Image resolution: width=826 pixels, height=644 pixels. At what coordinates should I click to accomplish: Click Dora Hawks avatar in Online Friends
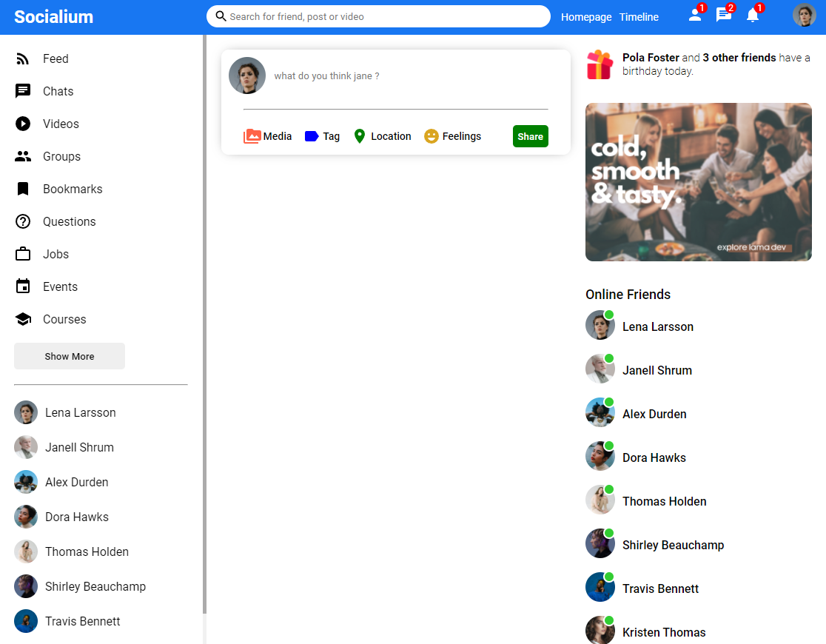click(600, 457)
